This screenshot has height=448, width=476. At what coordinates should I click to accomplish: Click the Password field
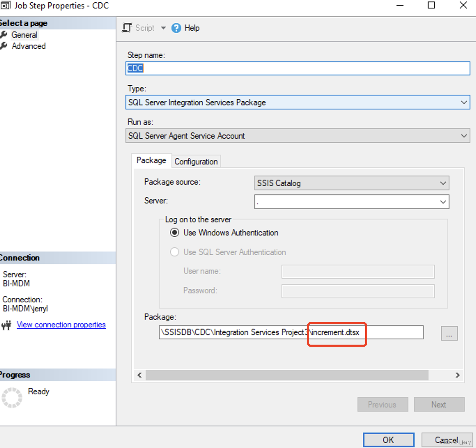pyautogui.click(x=358, y=291)
